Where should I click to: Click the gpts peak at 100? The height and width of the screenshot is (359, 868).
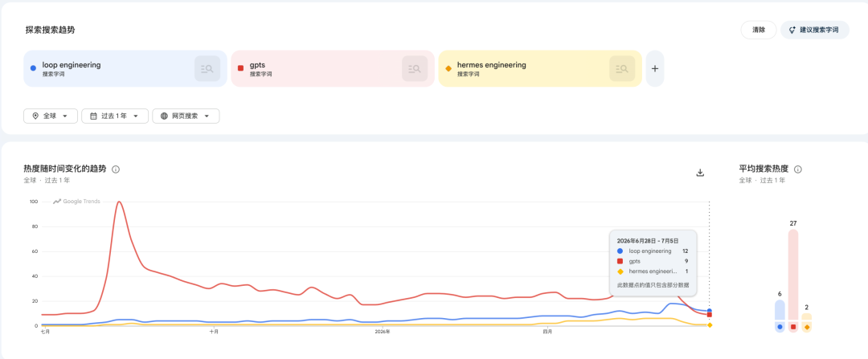point(119,202)
